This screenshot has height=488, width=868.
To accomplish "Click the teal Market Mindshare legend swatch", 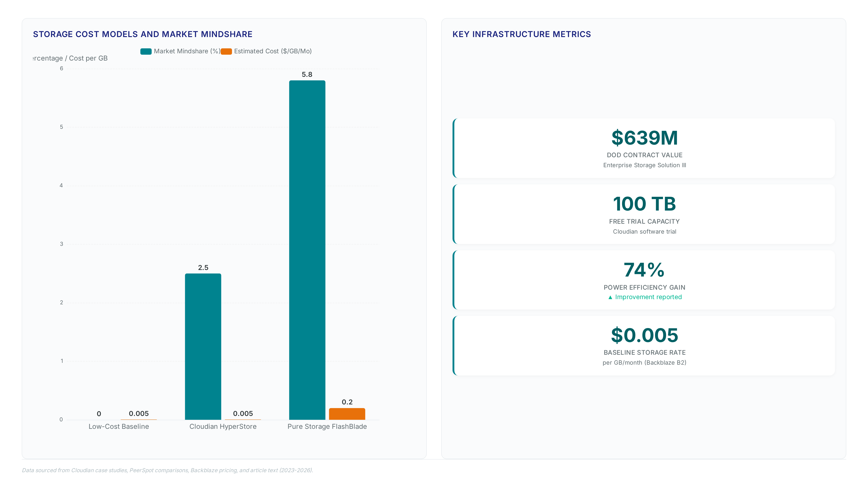I will coord(146,51).
